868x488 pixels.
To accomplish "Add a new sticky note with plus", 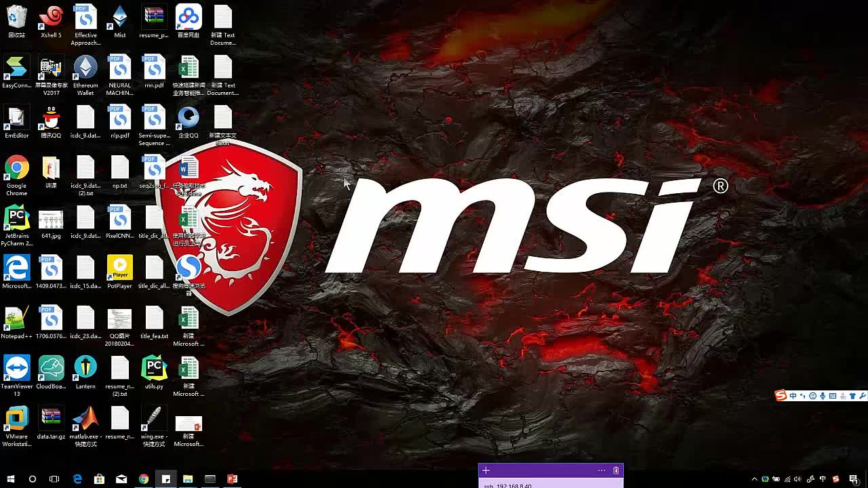I will click(x=486, y=470).
